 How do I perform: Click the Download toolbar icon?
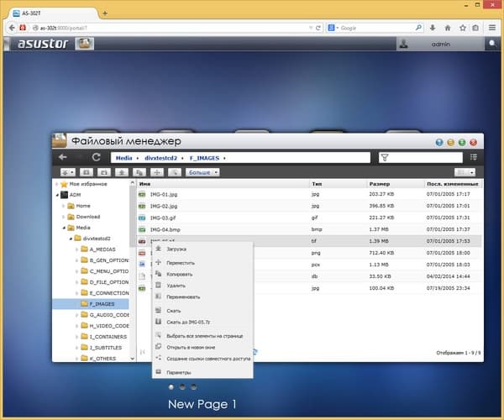point(122,172)
